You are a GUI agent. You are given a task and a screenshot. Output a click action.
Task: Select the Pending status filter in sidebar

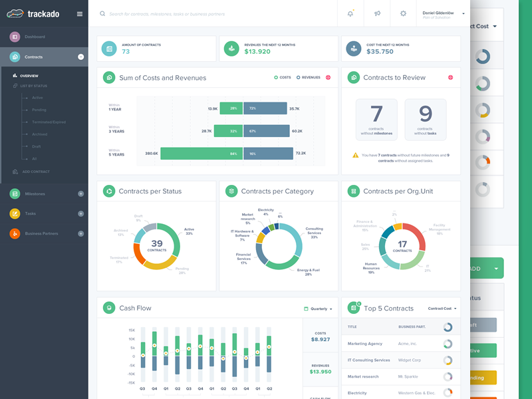[x=39, y=110]
